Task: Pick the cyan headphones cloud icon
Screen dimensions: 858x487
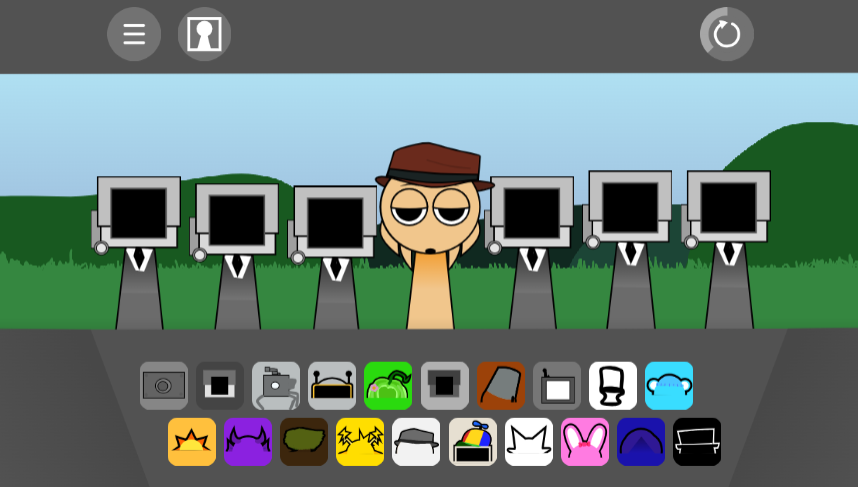Action: (669, 386)
